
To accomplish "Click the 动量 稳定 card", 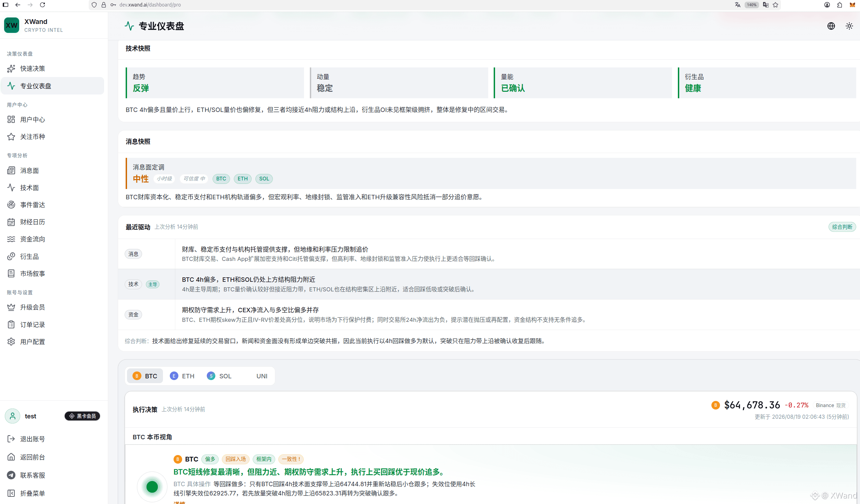I will coord(399,83).
